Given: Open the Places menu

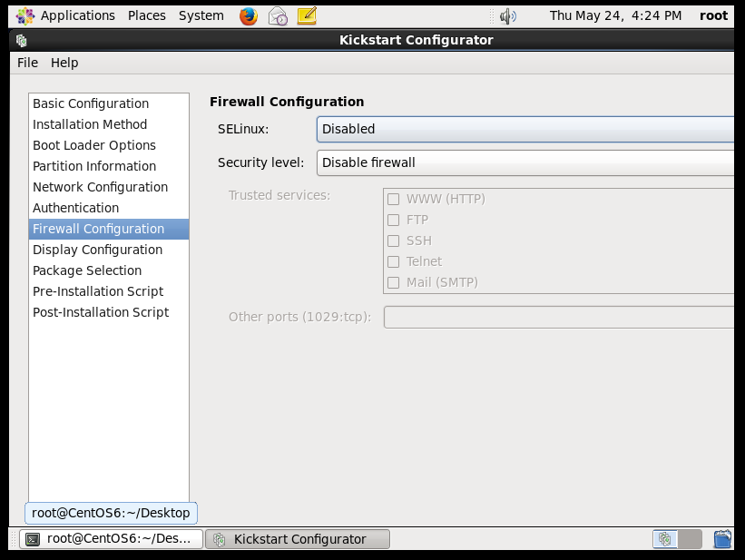Looking at the screenshot, I should [147, 15].
